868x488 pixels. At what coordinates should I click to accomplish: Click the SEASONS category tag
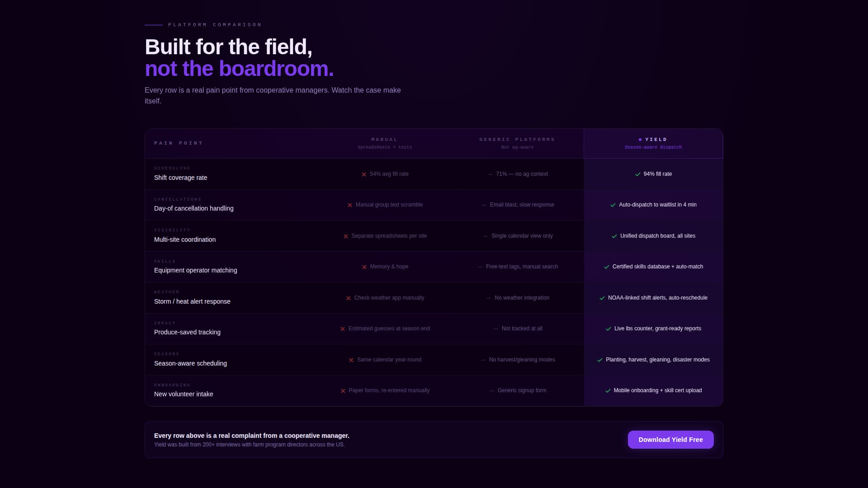pyautogui.click(x=167, y=354)
